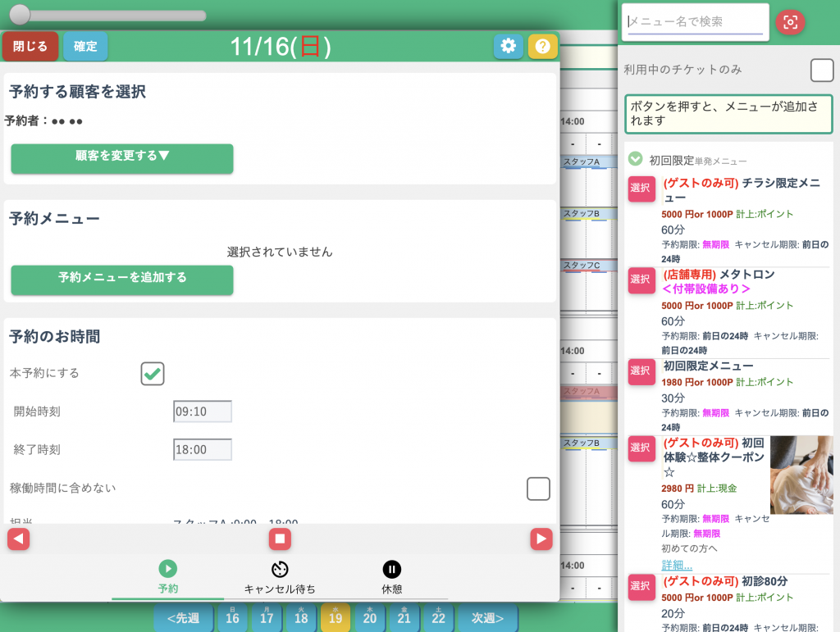Click the red stop square icon

pyautogui.click(x=280, y=539)
